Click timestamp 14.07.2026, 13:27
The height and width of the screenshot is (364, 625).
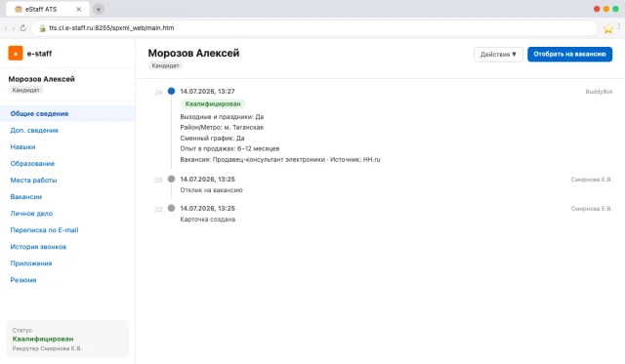click(207, 91)
